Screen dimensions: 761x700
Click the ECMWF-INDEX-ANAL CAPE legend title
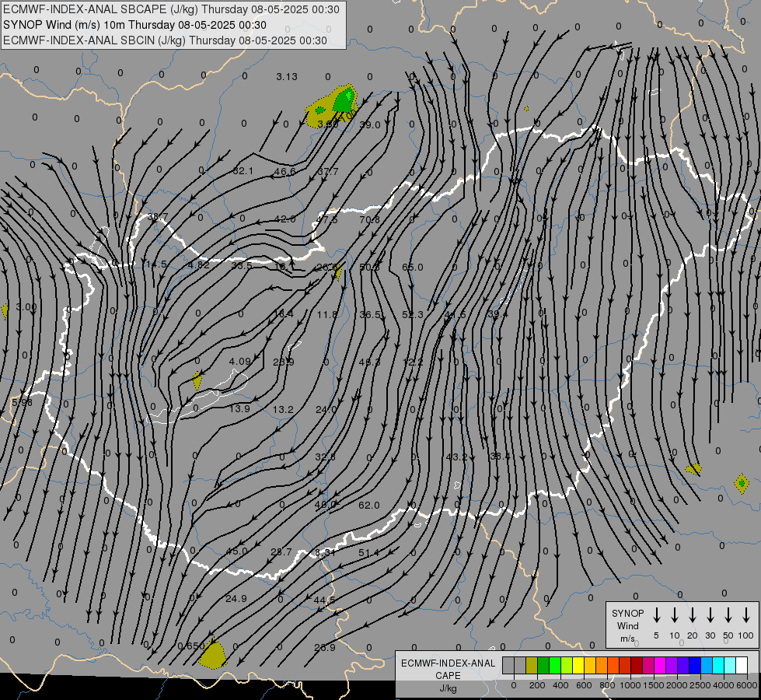(x=448, y=669)
